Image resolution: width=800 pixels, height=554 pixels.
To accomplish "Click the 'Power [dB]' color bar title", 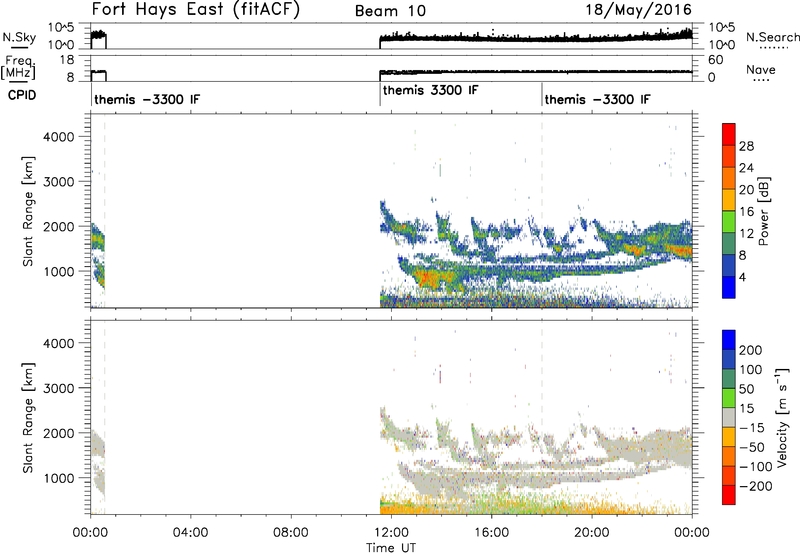I will 764,211.
